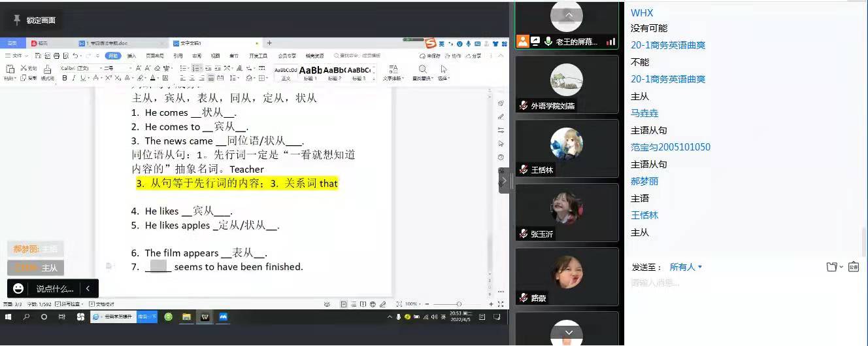Open the WPS Writer icon in taskbar
This screenshot has height=346, width=868.
[x=205, y=317]
